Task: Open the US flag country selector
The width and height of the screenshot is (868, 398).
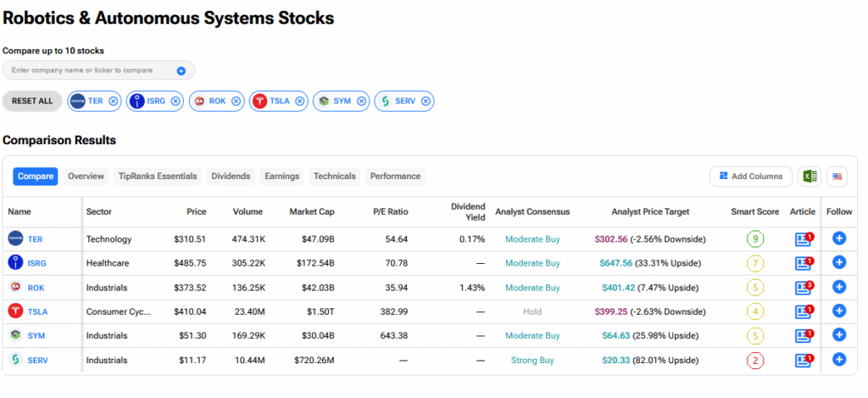Action: click(837, 177)
